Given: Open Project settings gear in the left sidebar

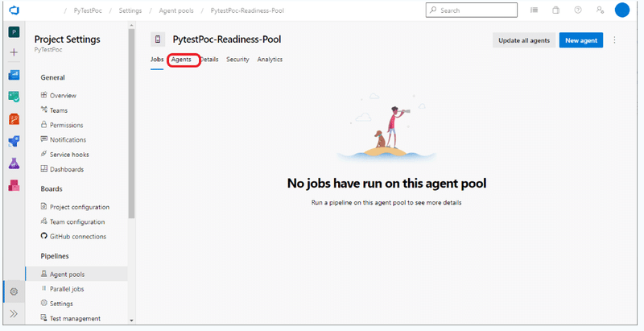Looking at the screenshot, I should click(x=14, y=292).
